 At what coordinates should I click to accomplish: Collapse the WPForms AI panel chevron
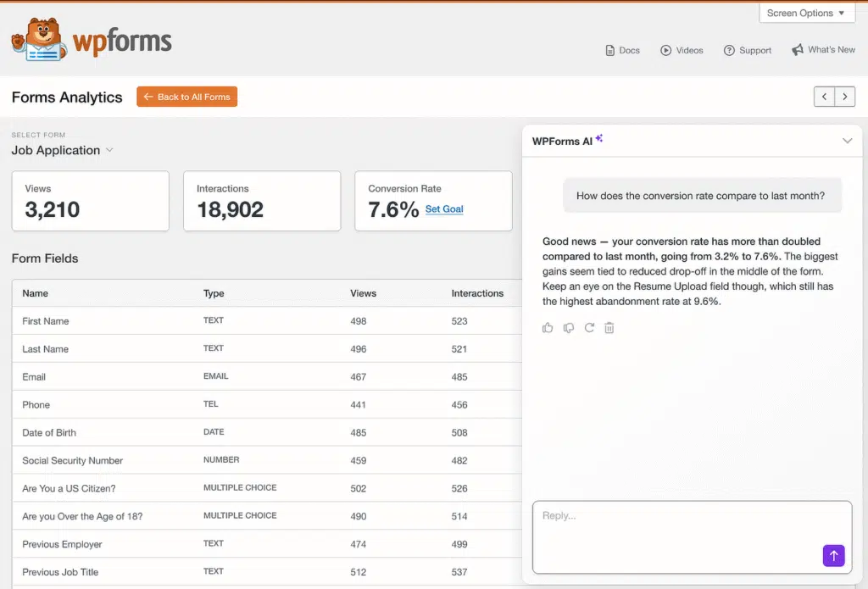(847, 141)
